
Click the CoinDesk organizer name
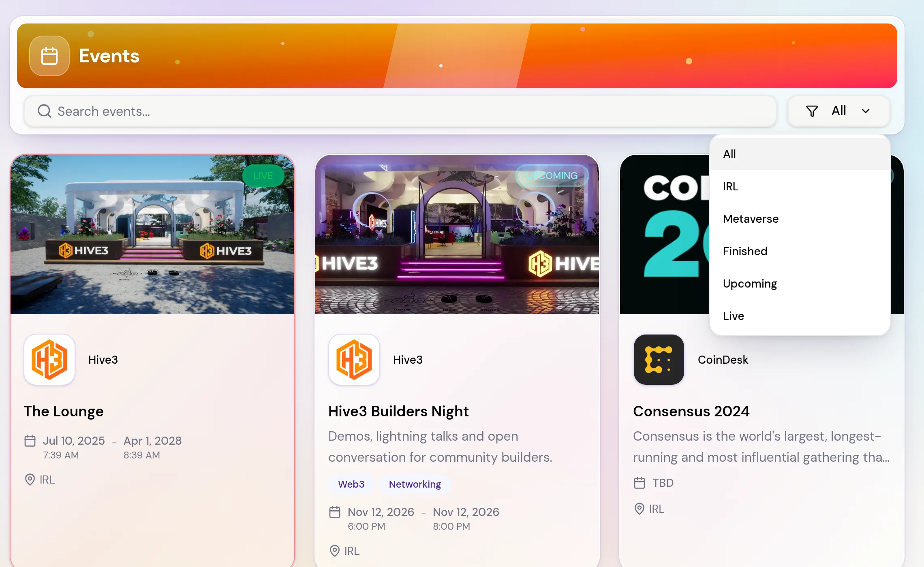click(x=723, y=360)
